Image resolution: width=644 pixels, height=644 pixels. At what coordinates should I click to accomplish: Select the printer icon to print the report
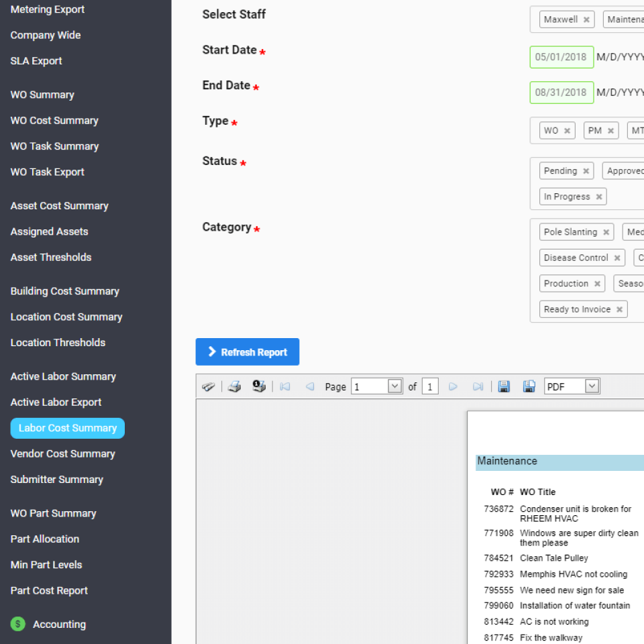[x=234, y=386]
